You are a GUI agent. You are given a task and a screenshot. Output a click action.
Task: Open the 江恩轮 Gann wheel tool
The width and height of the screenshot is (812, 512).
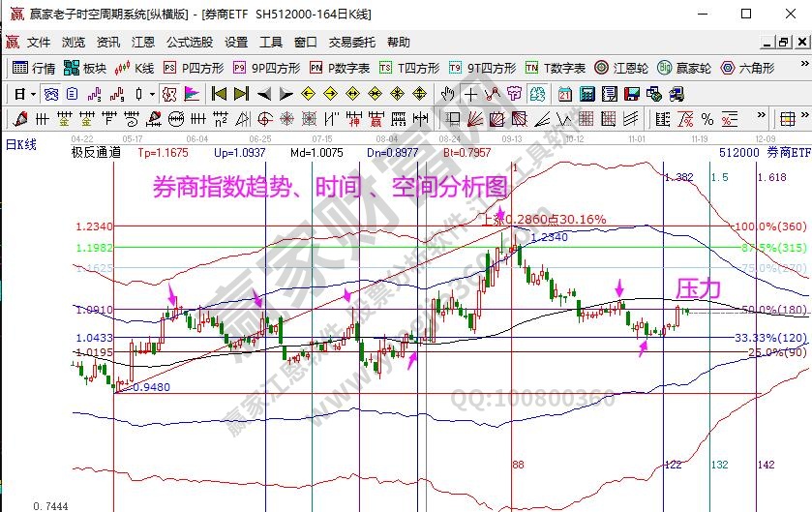621,68
